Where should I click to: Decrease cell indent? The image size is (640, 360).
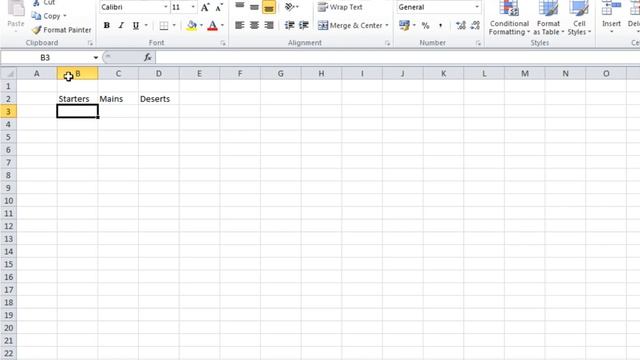(x=289, y=25)
